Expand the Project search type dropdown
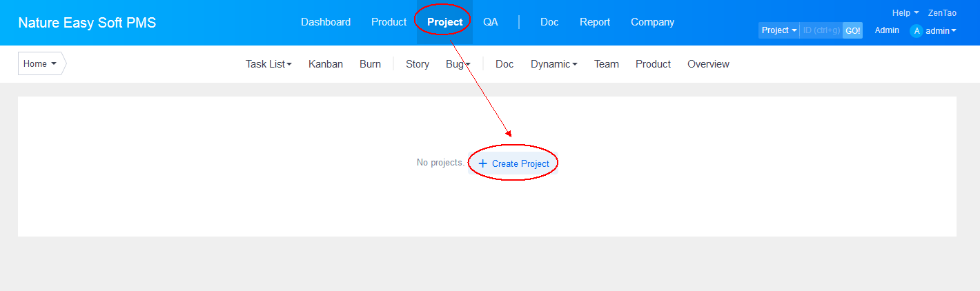 [x=778, y=30]
